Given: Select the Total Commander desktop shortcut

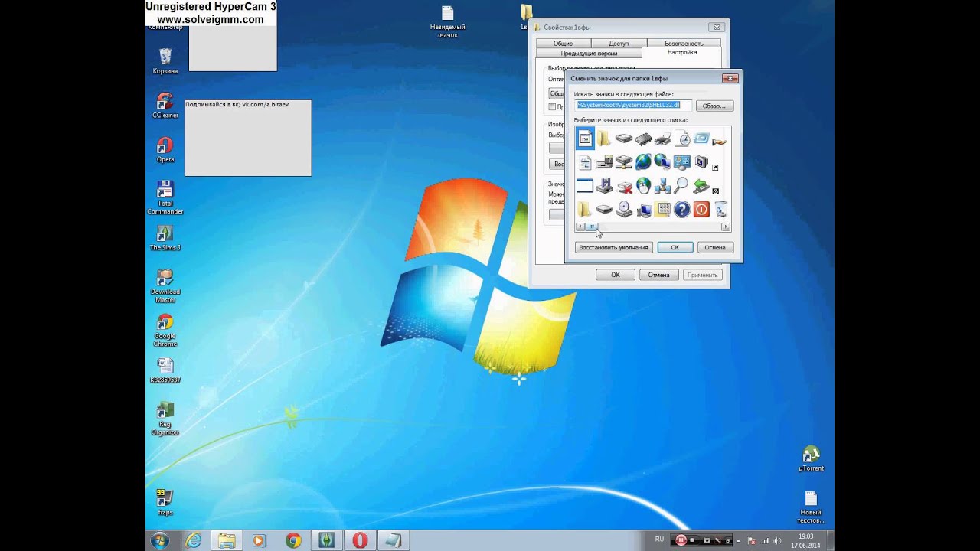Looking at the screenshot, I should coord(165,197).
